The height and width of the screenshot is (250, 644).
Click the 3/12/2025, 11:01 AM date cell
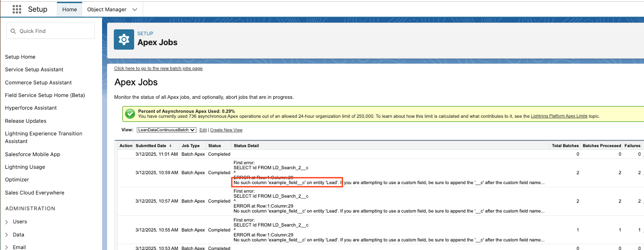pyautogui.click(x=157, y=154)
